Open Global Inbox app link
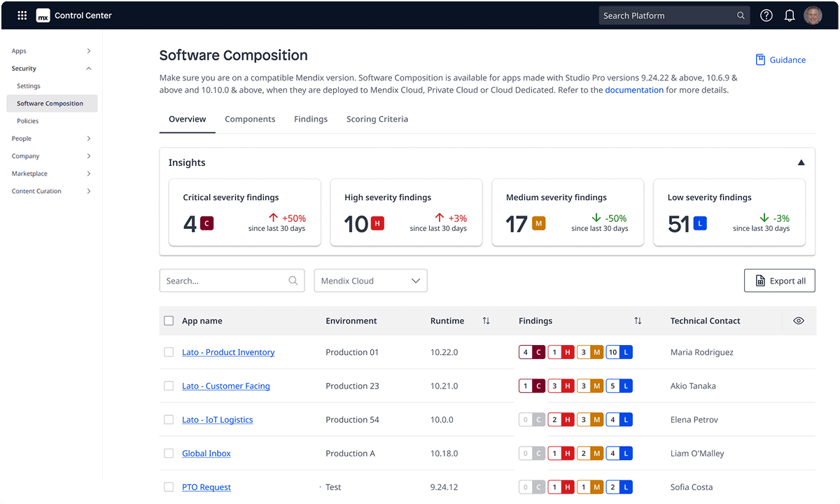The height and width of the screenshot is (504, 840). pyautogui.click(x=206, y=453)
